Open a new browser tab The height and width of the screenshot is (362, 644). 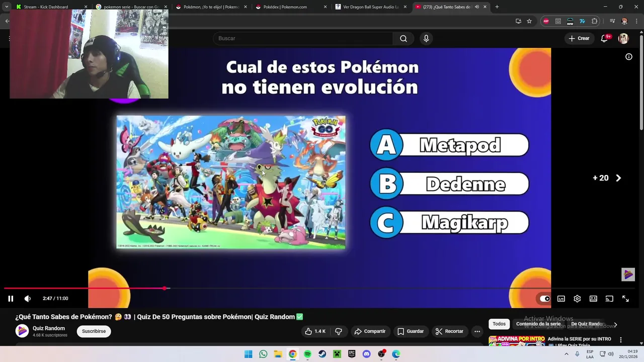click(497, 7)
